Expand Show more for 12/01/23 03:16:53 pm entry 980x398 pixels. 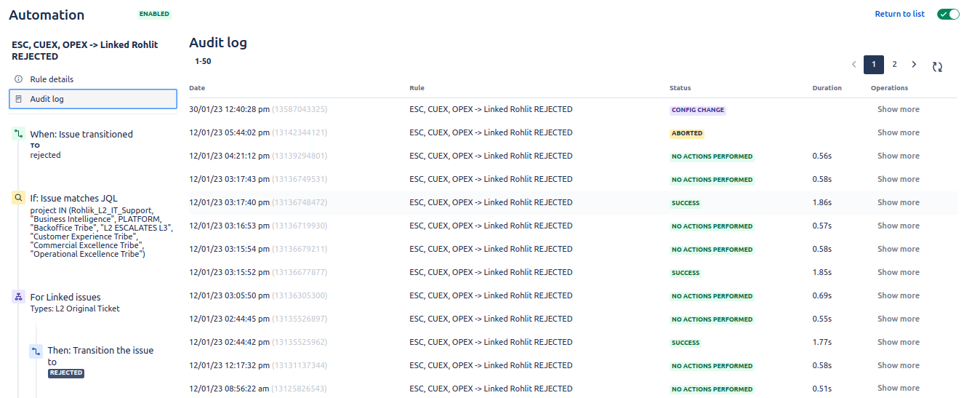tap(898, 226)
